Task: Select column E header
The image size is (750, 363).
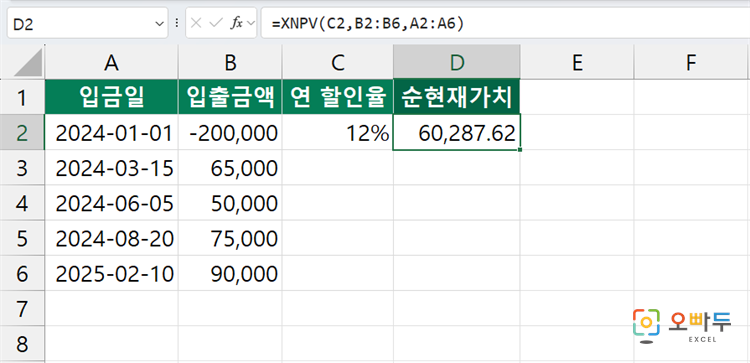Action: click(577, 62)
